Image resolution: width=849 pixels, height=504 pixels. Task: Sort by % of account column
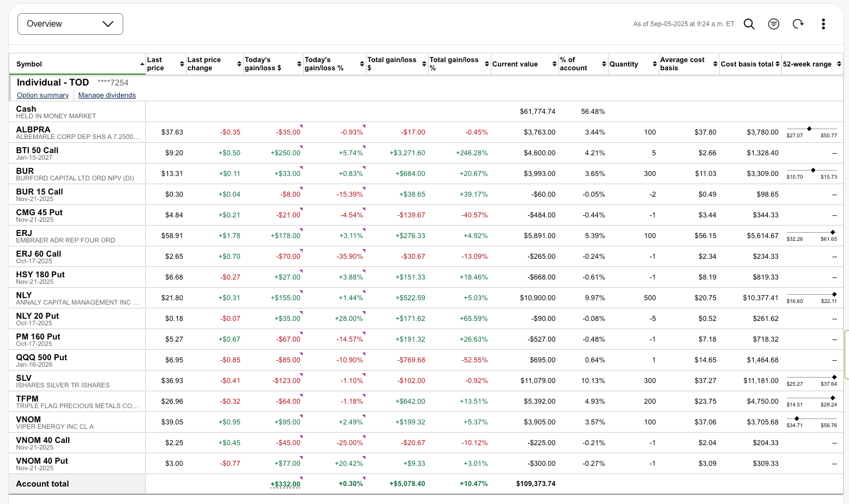pos(583,64)
